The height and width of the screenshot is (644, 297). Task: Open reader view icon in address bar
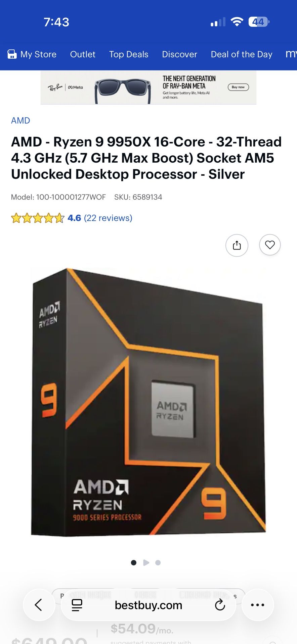(x=77, y=605)
